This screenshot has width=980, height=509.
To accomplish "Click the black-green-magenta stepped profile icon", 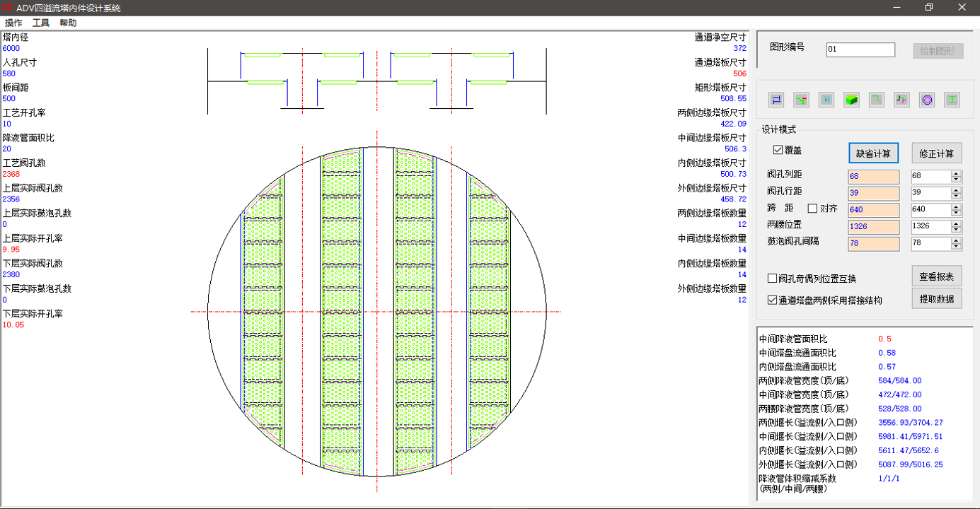I will point(901,100).
